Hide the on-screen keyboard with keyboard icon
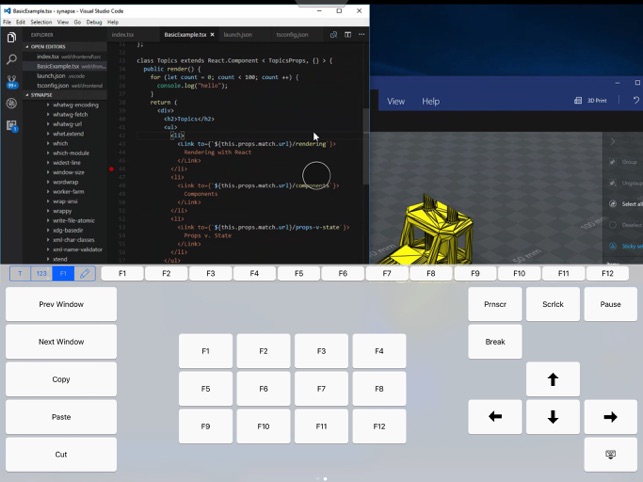This screenshot has width=643, height=482. point(610,455)
